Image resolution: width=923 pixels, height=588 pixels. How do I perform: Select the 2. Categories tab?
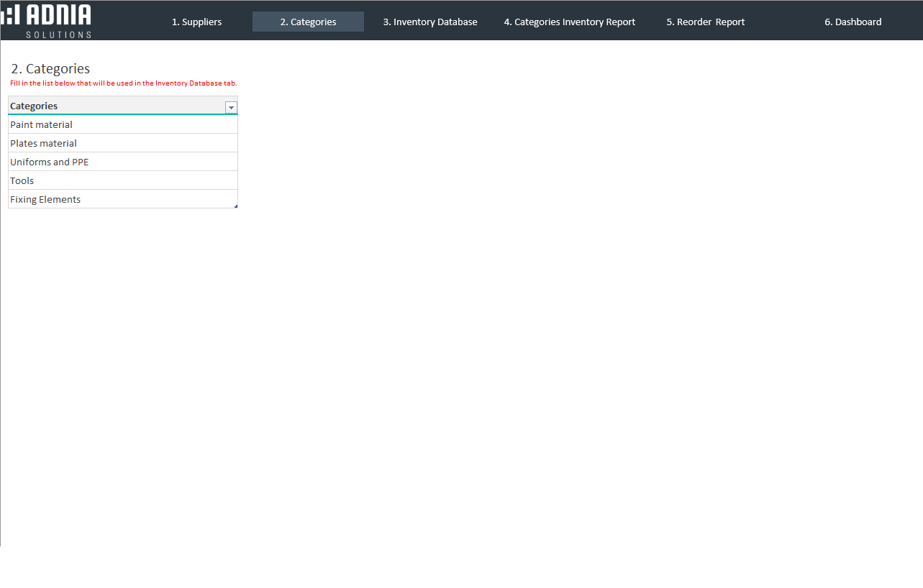(x=308, y=22)
